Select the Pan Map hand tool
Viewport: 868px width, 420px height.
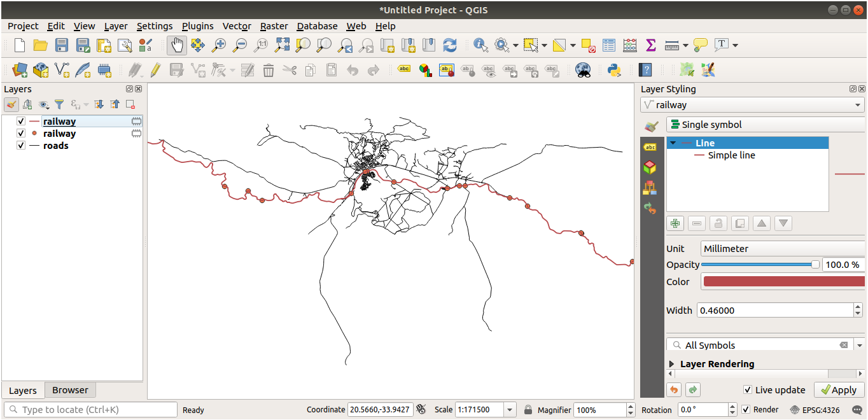(x=177, y=45)
